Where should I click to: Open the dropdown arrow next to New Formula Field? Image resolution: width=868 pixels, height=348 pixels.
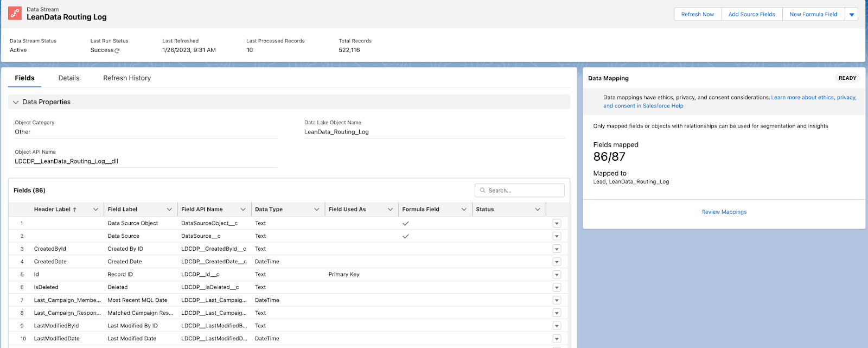tap(852, 14)
